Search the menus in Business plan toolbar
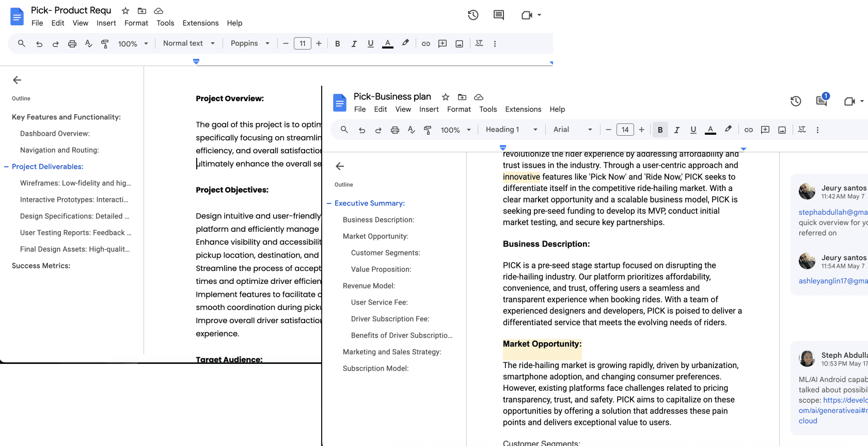 (x=344, y=130)
